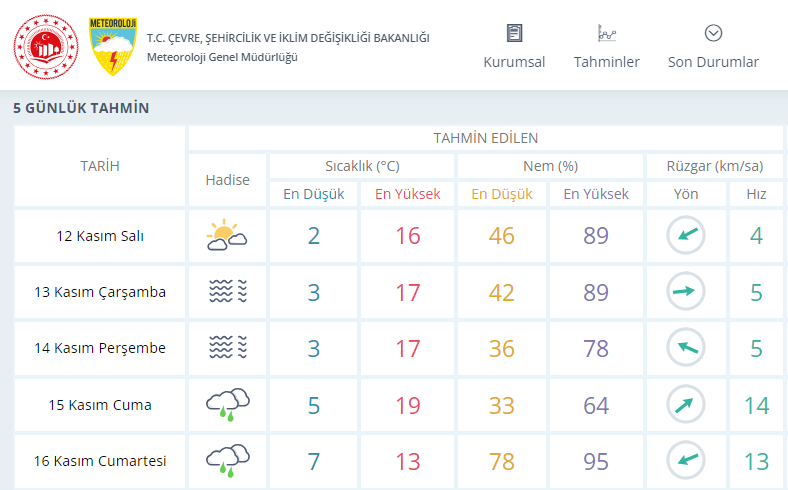
Task: Open the Kurumsal document icon
Action: (514, 33)
